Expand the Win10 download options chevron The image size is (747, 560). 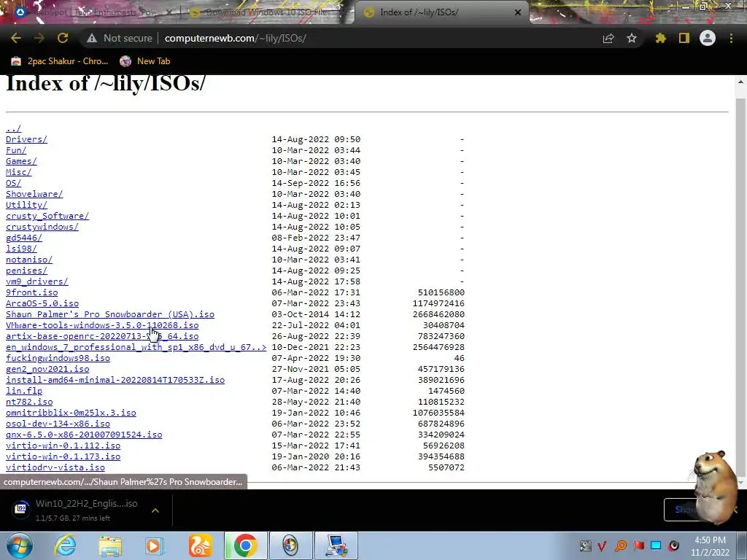pos(155,510)
